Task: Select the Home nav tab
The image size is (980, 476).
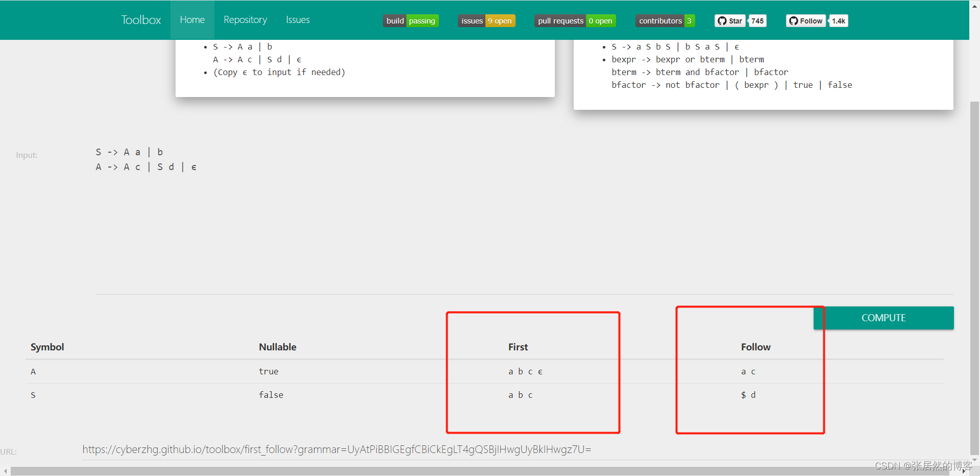Action: (192, 20)
